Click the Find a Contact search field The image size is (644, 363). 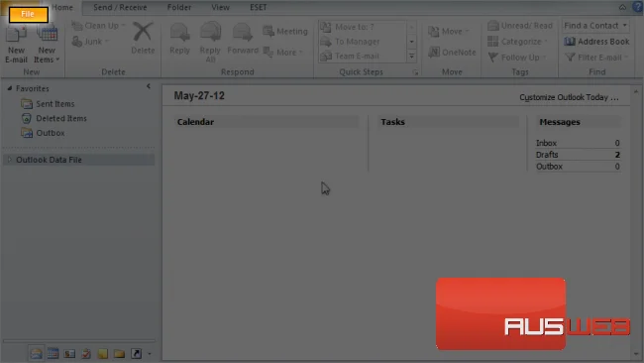coord(595,26)
